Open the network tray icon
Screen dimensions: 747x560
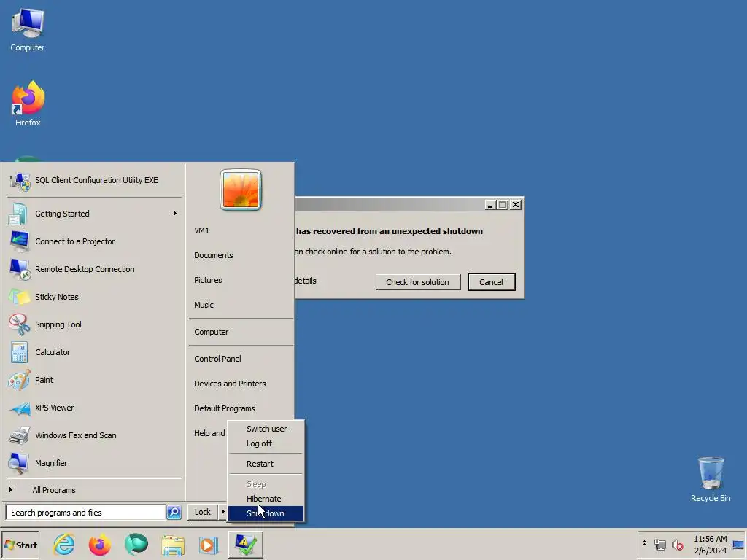pos(659,544)
